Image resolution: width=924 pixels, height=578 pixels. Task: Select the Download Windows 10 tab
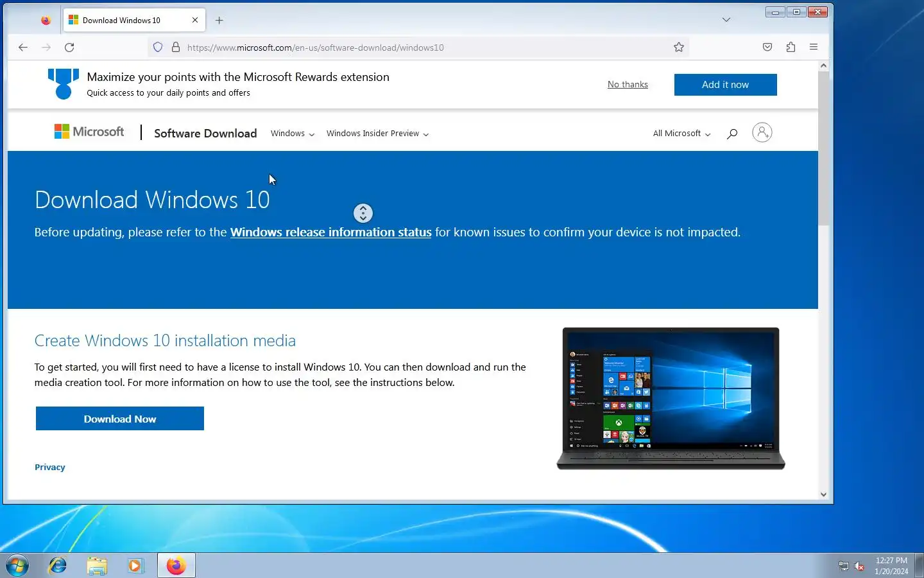coord(134,21)
